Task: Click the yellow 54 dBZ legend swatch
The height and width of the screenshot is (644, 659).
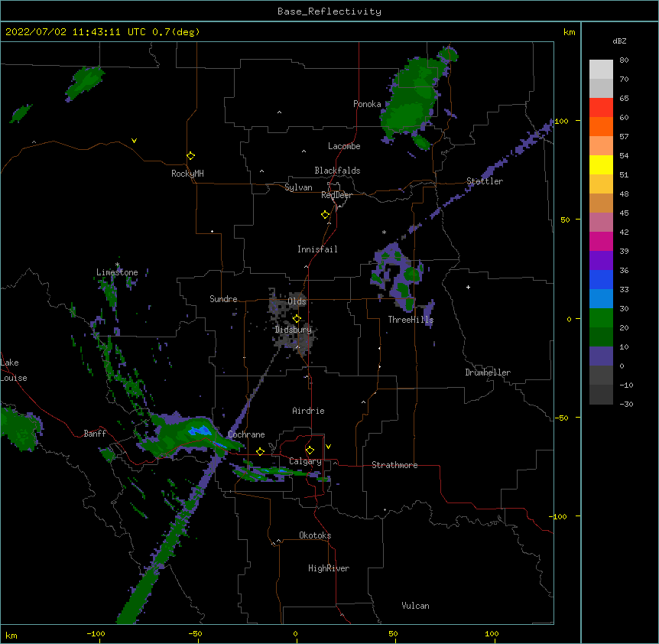Action: (x=601, y=164)
